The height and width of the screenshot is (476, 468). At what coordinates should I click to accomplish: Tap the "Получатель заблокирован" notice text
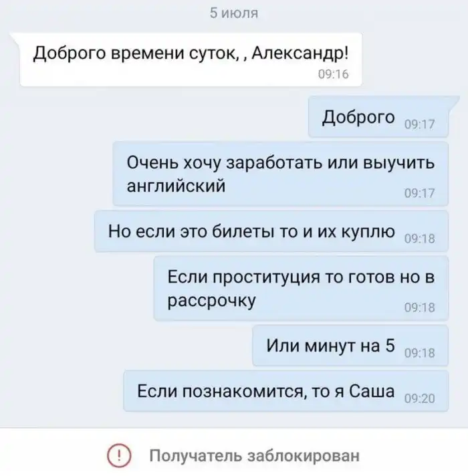(254, 456)
